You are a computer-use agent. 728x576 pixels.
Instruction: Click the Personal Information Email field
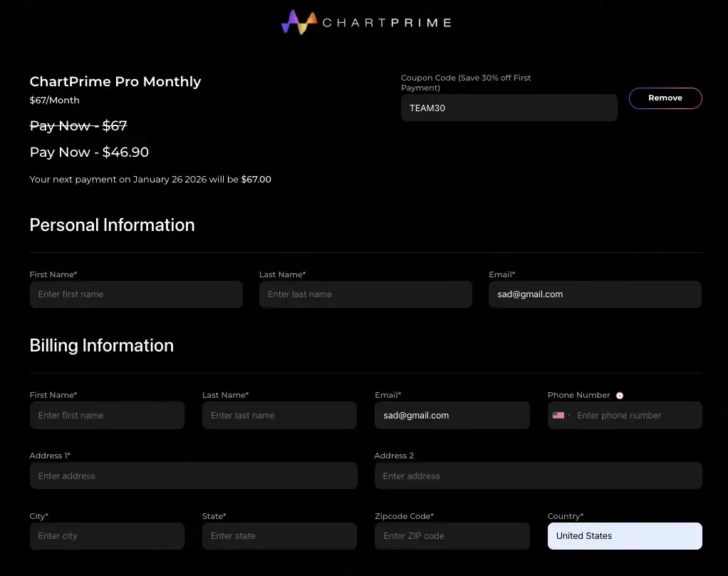595,294
